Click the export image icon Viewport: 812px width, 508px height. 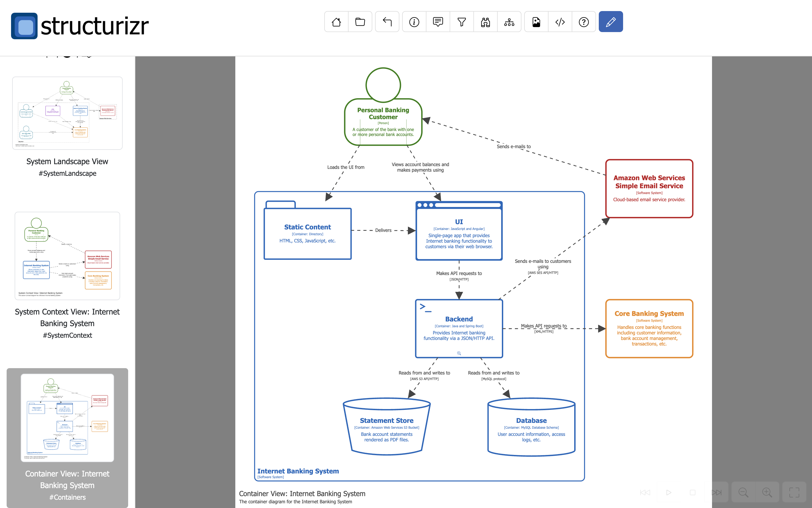(536, 22)
